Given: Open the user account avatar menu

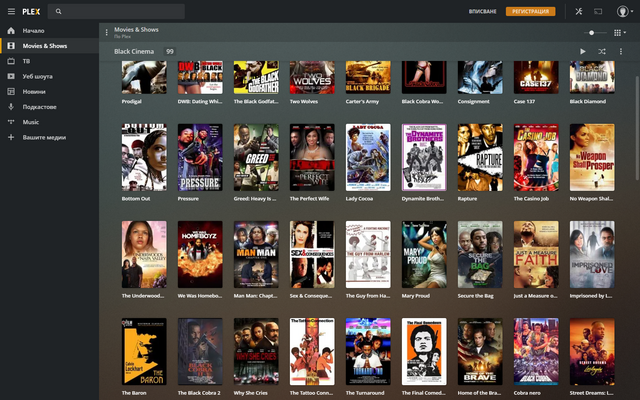Looking at the screenshot, I should point(624,11).
